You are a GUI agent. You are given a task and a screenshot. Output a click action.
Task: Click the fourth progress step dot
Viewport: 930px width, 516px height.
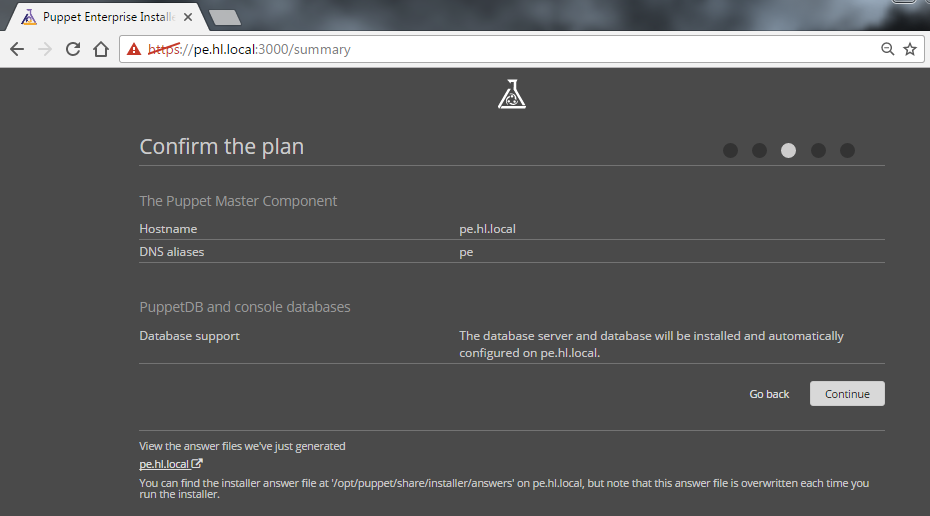(x=818, y=151)
